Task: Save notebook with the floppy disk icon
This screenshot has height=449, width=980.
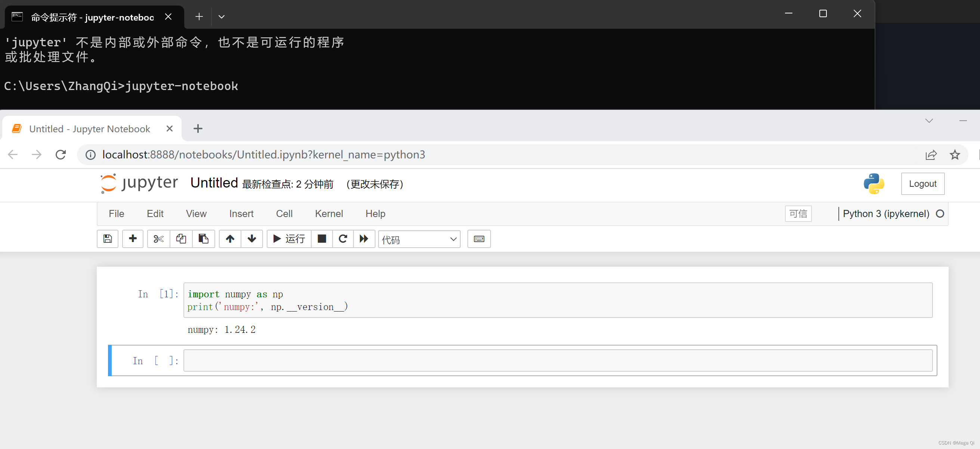Action: pyautogui.click(x=108, y=239)
